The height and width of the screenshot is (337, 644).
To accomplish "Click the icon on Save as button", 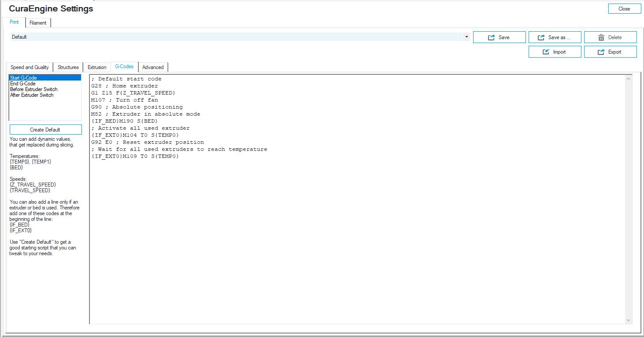I will [541, 37].
